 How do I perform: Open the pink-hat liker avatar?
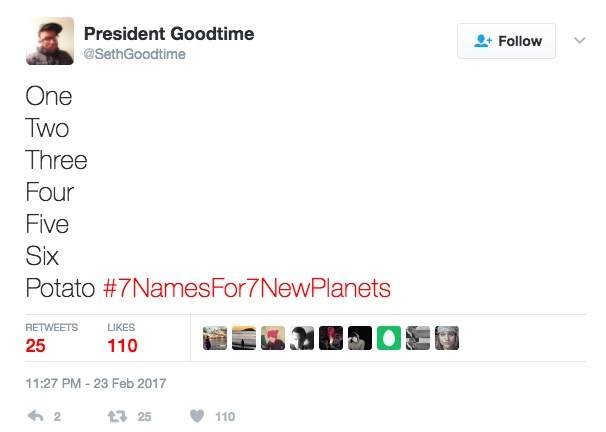click(x=272, y=338)
